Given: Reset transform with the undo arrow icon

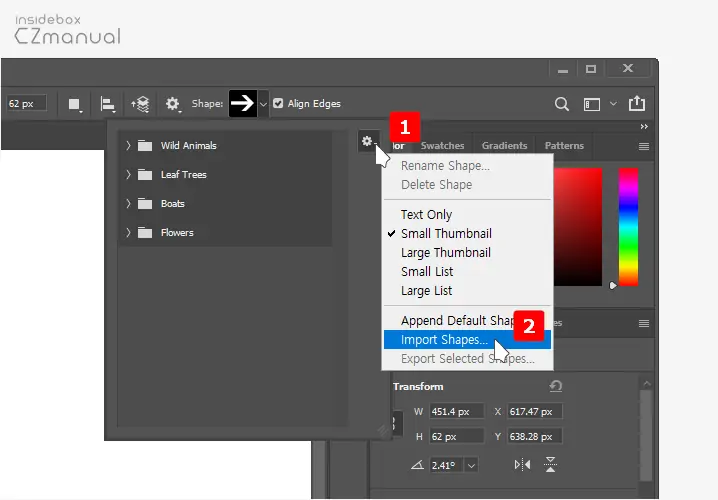Looking at the screenshot, I should click(x=556, y=387).
